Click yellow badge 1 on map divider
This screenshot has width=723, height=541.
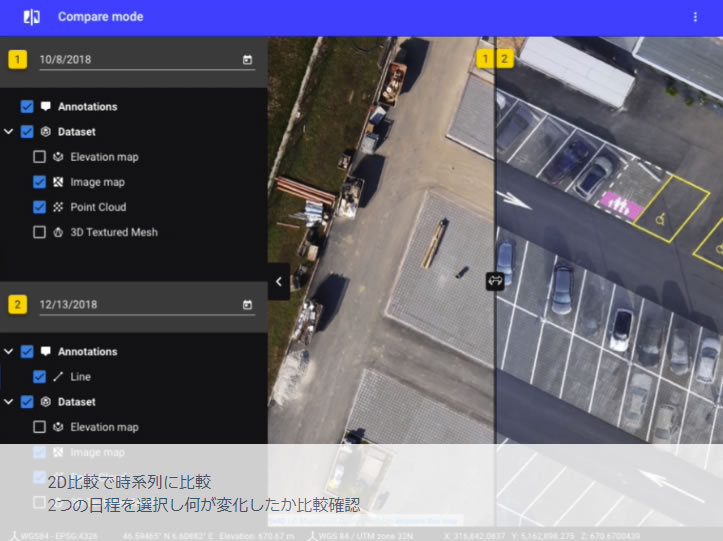coord(485,59)
